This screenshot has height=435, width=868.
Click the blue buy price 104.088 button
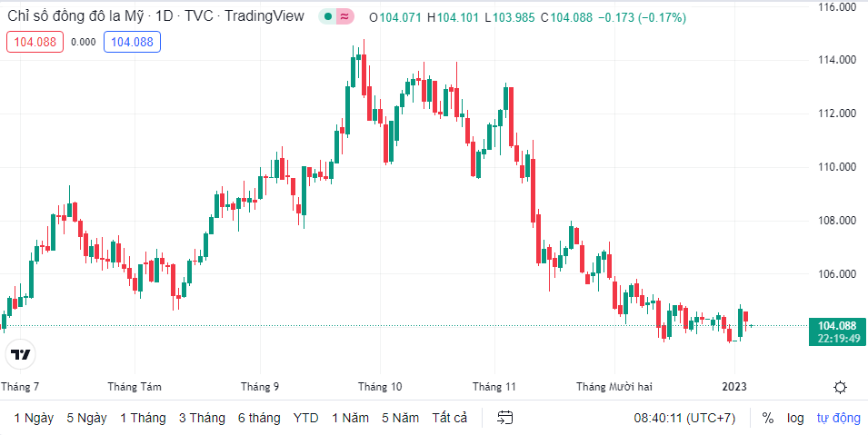click(132, 41)
